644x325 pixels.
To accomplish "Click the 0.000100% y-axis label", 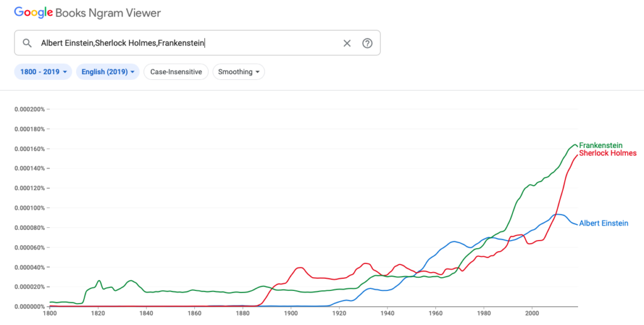I will tap(30, 208).
